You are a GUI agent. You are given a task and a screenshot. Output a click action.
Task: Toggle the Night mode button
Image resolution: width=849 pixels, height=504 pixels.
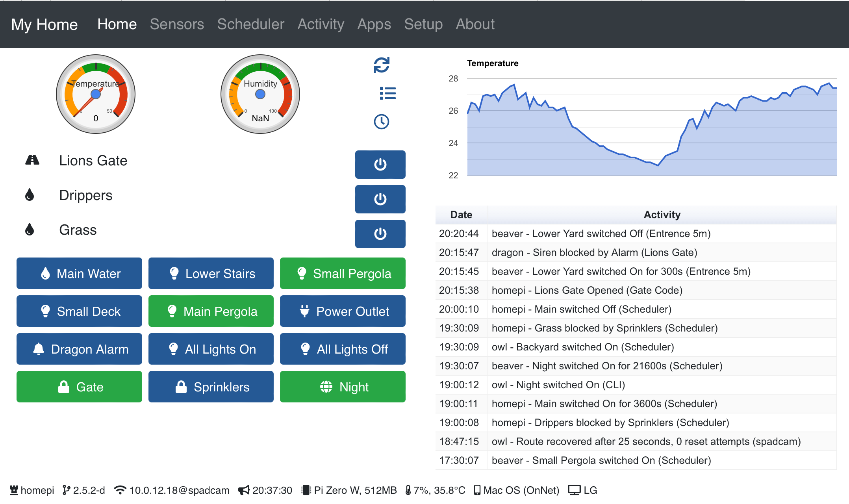click(342, 387)
